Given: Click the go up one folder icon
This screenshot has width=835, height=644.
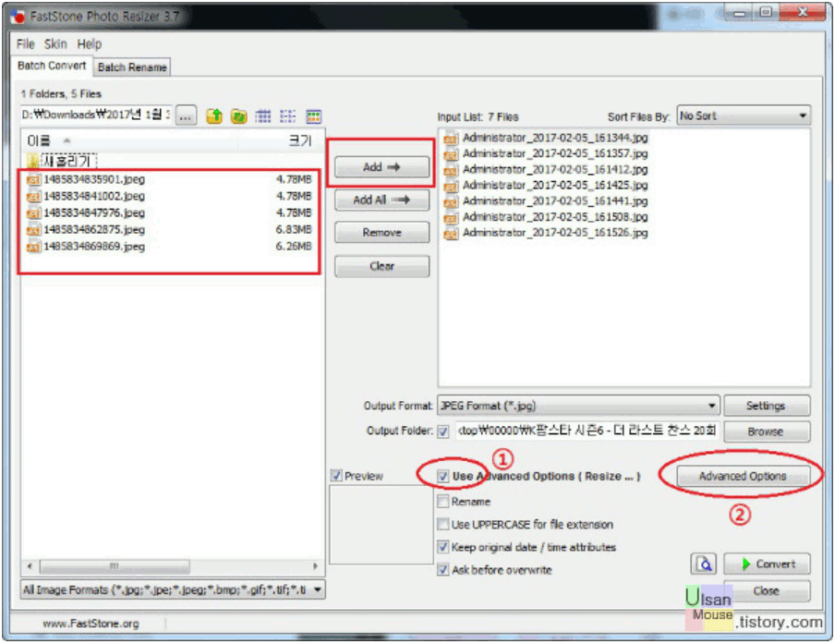Looking at the screenshot, I should pos(214,116).
